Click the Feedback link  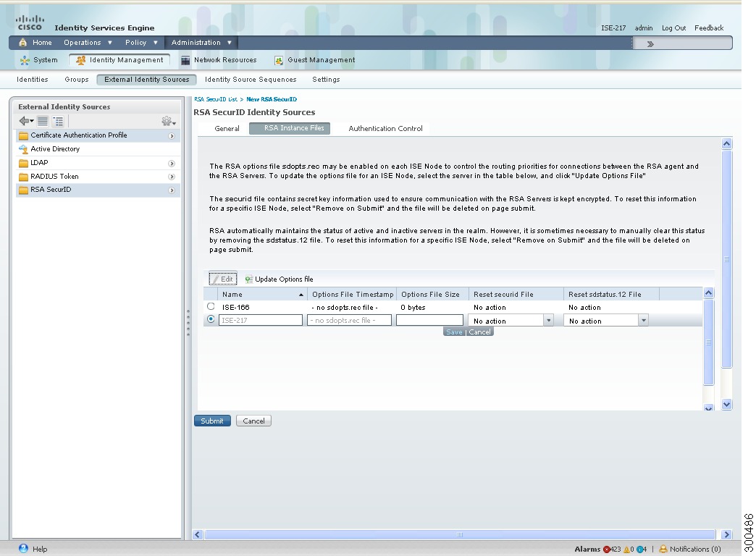(x=709, y=28)
